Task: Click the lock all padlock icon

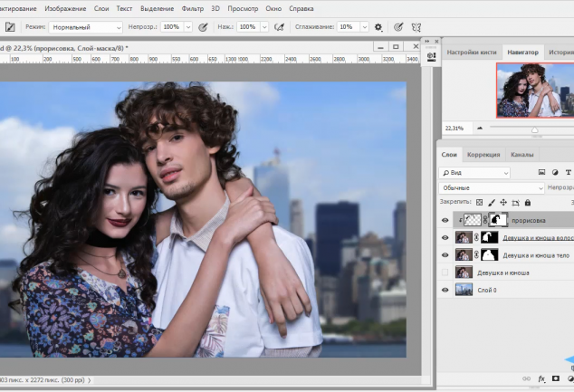Action: click(x=530, y=202)
